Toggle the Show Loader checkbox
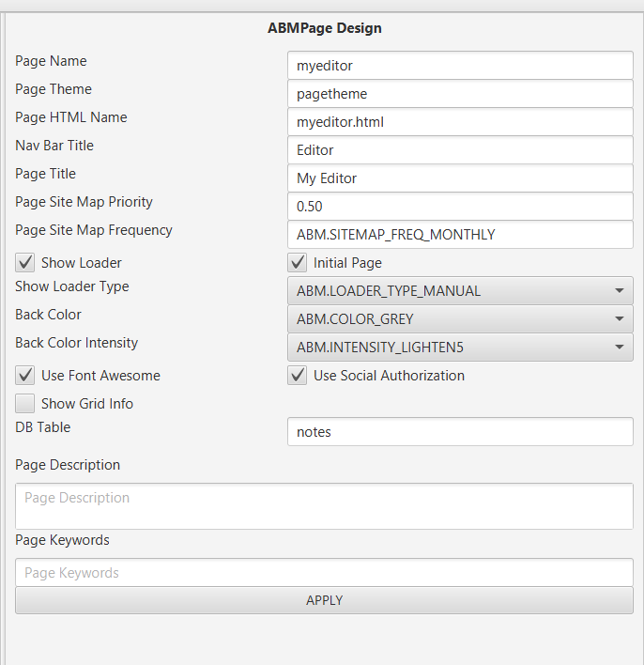 [25, 263]
